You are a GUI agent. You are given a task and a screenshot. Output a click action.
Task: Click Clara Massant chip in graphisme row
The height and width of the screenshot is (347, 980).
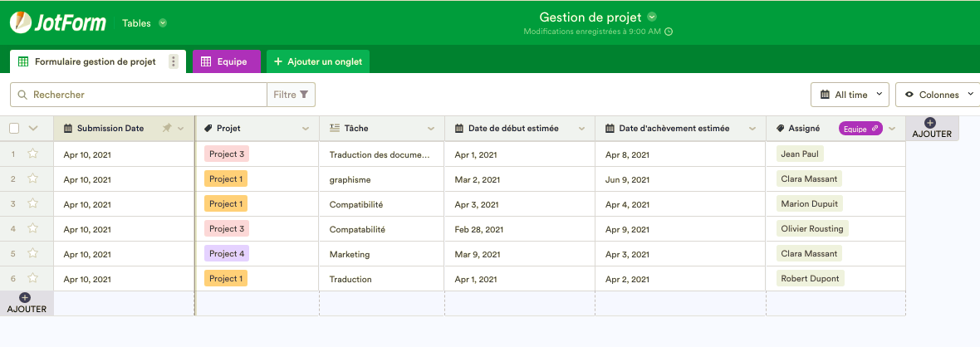point(809,178)
